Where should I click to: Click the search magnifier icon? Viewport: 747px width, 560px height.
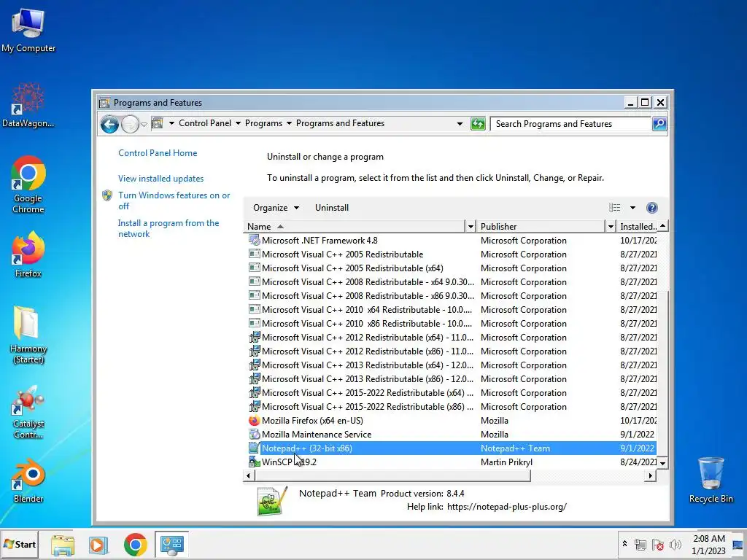point(659,124)
